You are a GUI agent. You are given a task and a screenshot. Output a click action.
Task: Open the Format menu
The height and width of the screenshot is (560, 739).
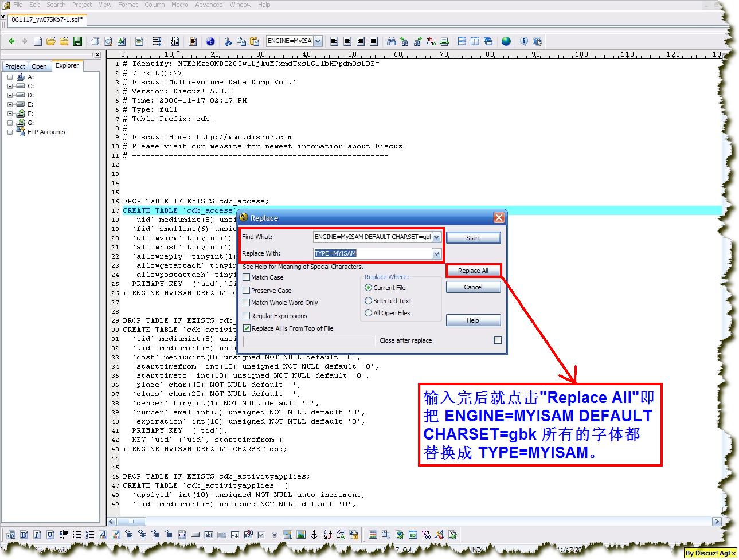[128, 5]
